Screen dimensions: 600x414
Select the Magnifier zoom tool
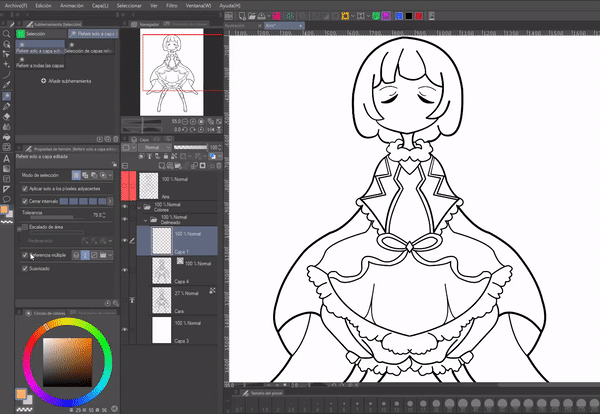6,33
